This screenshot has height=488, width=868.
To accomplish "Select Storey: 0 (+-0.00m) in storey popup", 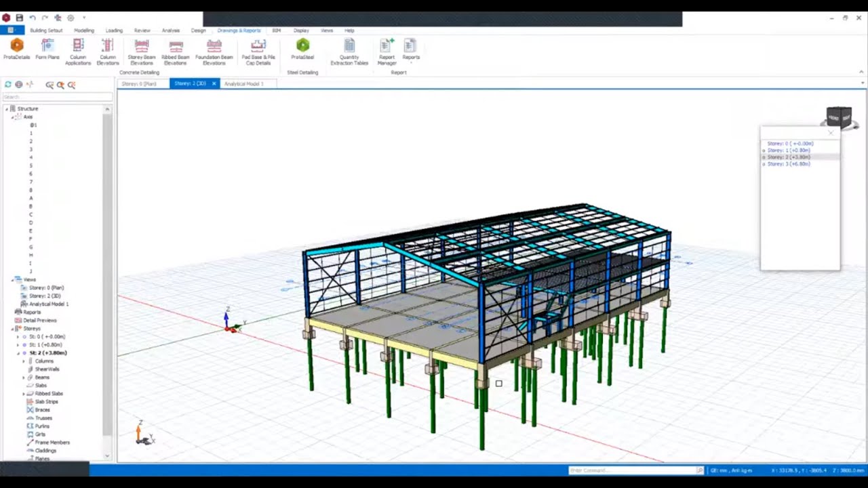I will point(790,144).
